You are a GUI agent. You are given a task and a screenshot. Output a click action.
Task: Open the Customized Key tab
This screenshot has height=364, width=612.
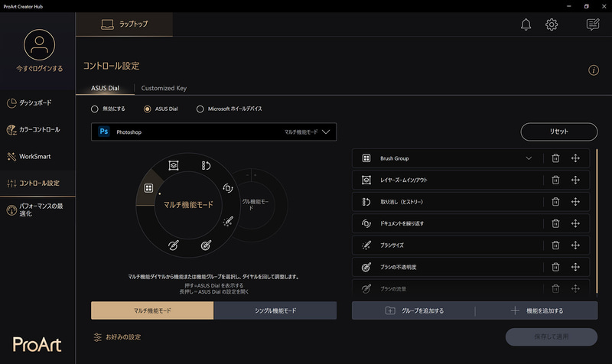pyautogui.click(x=164, y=88)
